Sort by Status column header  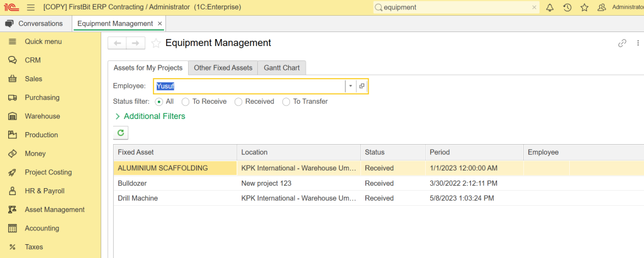click(393, 152)
